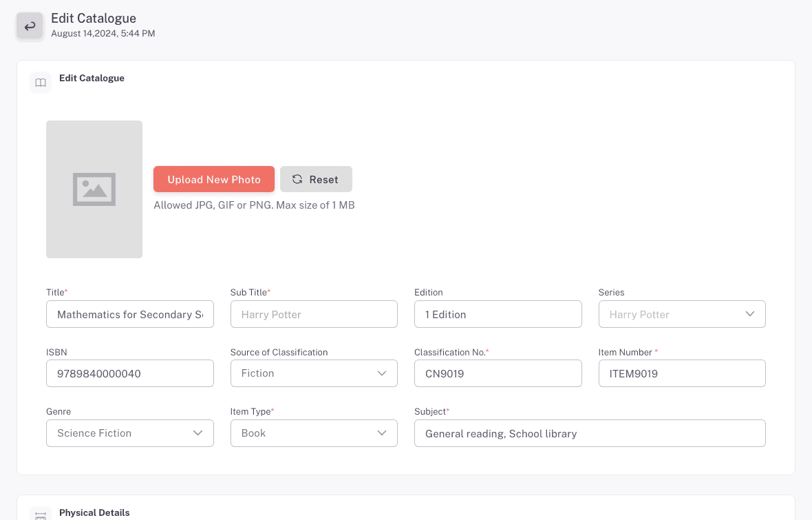Click the 'Physical Details' section heading
The width and height of the screenshot is (812, 520).
tap(94, 512)
